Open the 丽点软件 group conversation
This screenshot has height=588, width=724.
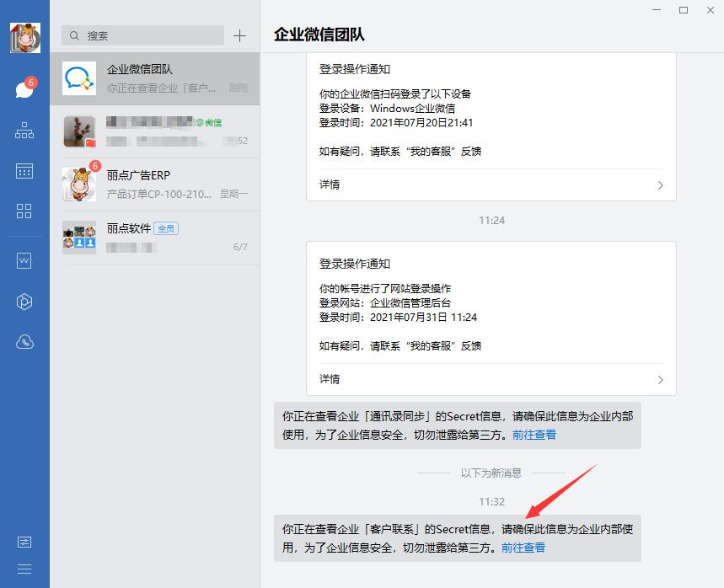click(155, 238)
